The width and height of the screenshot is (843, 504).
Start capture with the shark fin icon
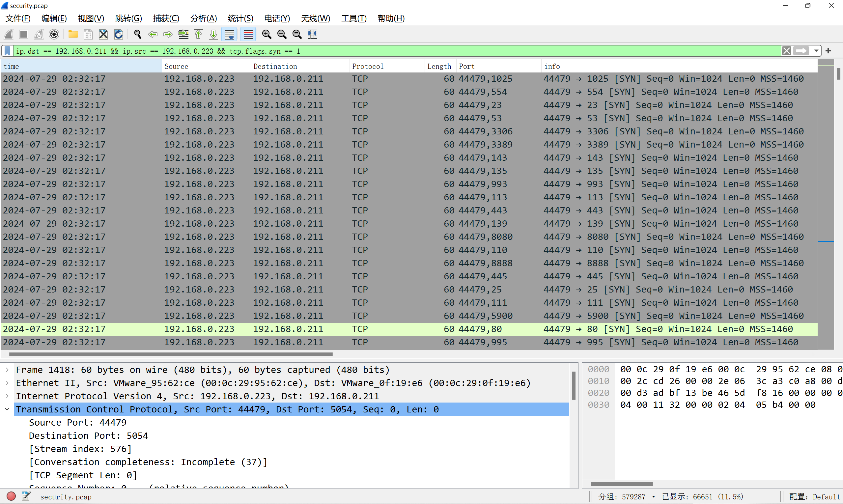pos(9,34)
